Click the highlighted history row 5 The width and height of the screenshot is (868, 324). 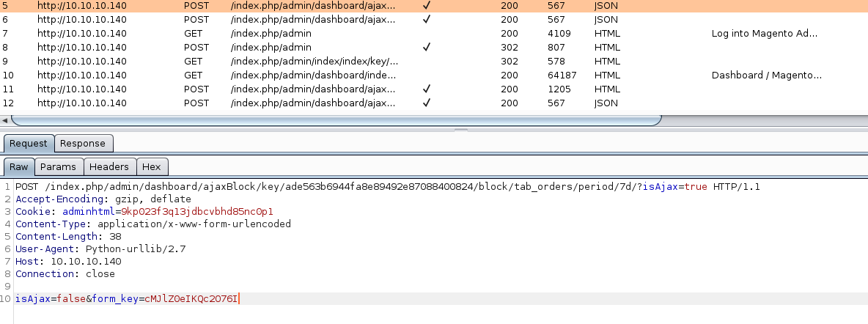(x=293, y=5)
